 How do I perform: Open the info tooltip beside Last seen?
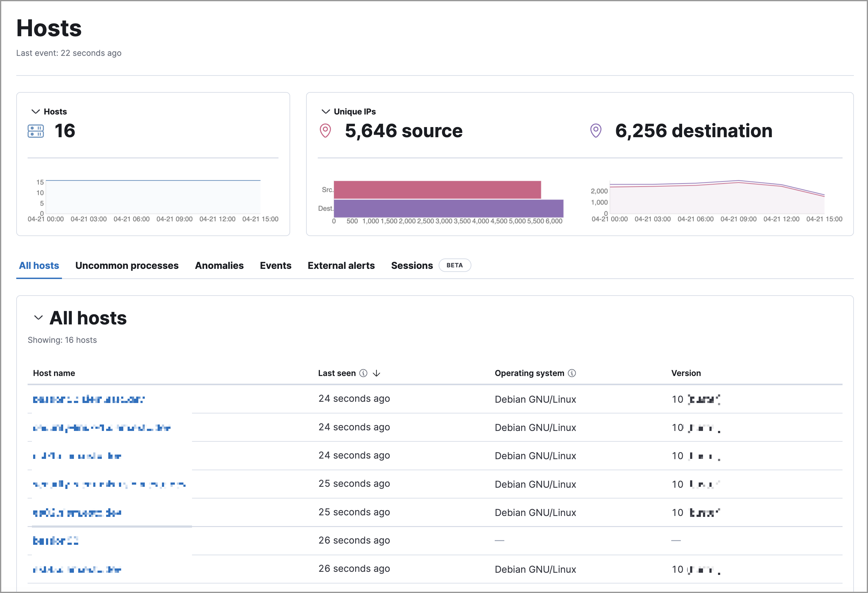363,373
